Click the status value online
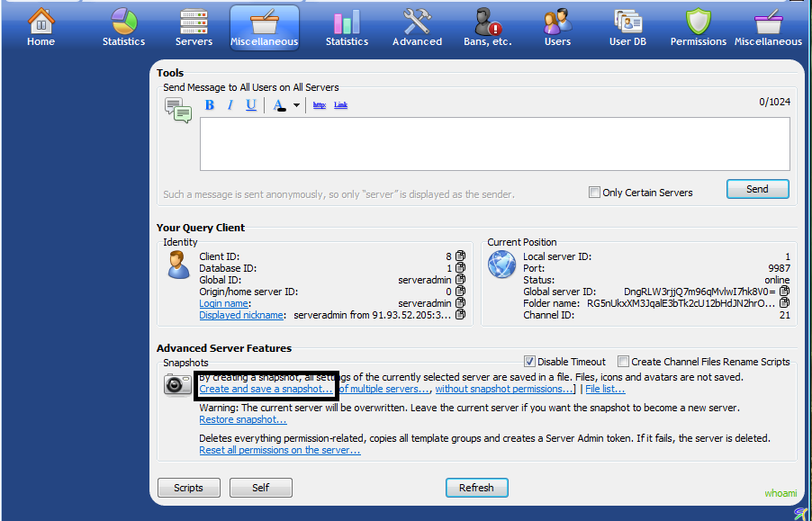 click(x=777, y=280)
